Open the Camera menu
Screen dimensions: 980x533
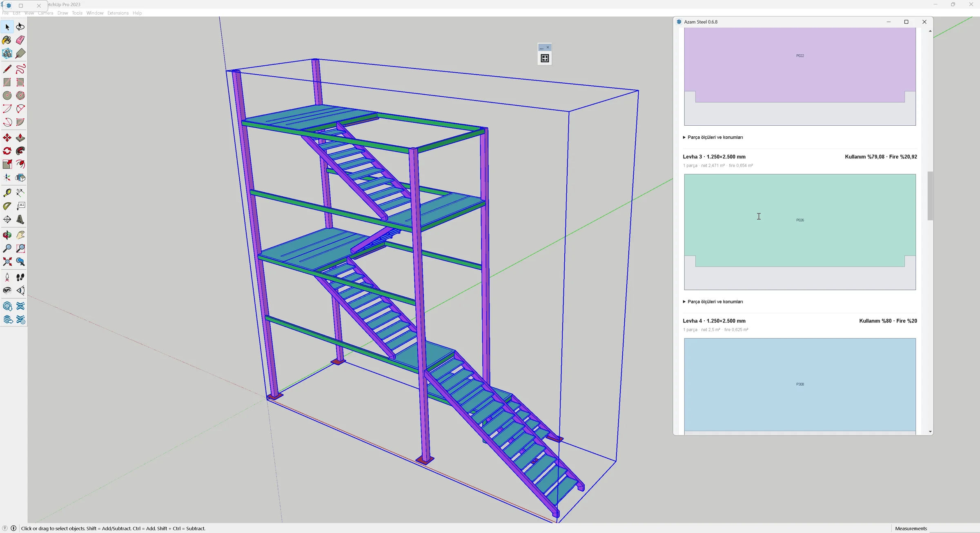(x=45, y=13)
